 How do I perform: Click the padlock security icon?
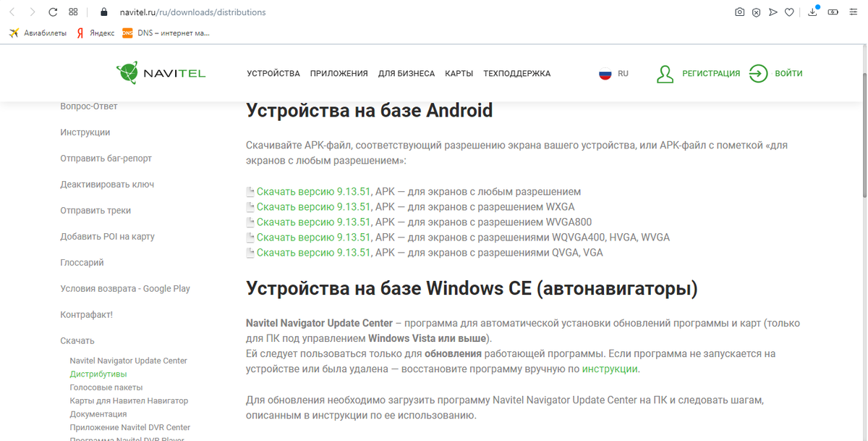103,12
